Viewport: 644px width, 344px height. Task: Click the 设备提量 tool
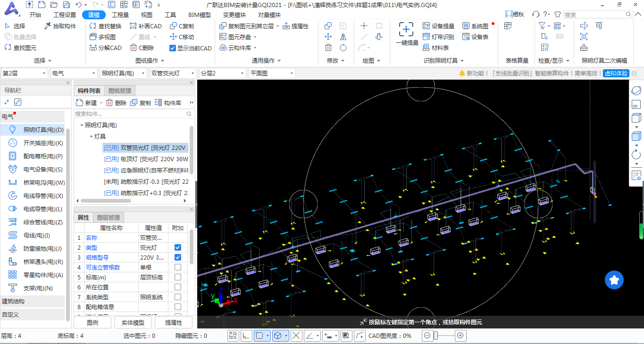[x=439, y=26]
